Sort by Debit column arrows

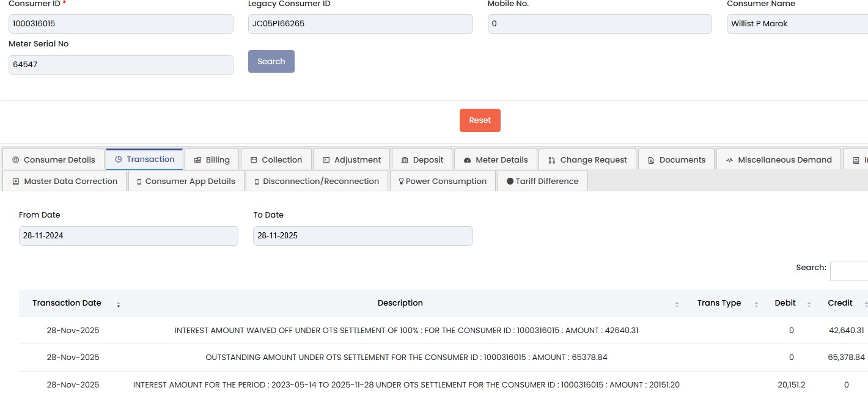(809, 304)
